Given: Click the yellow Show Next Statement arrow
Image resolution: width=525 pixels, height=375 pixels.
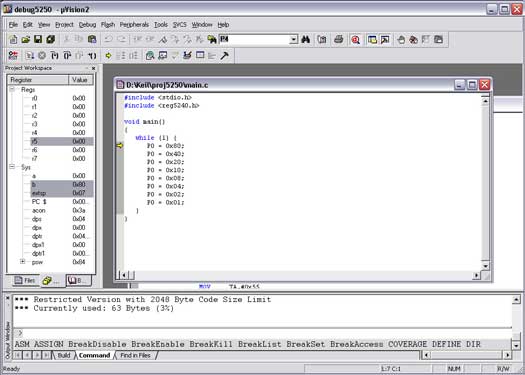Looking at the screenshot, I should click(x=108, y=56).
